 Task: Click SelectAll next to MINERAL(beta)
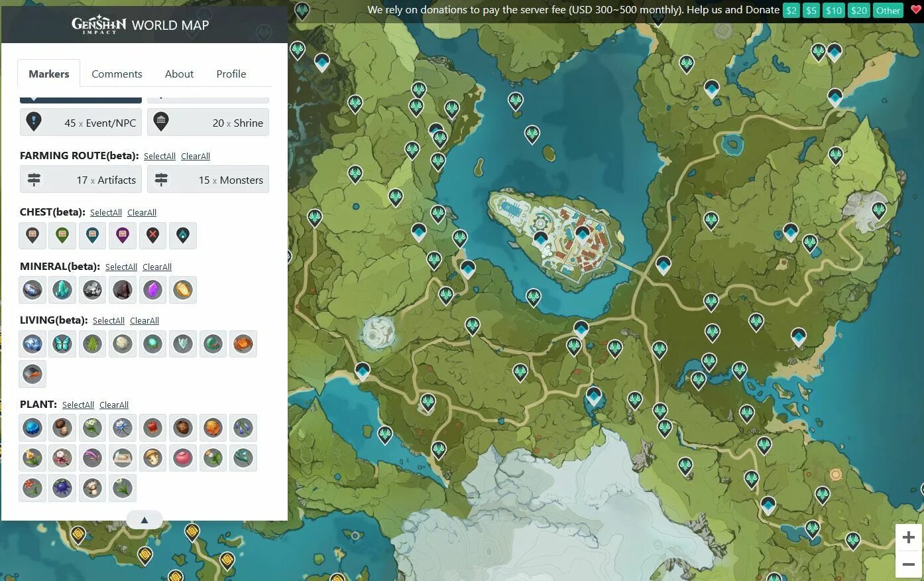[x=121, y=267]
